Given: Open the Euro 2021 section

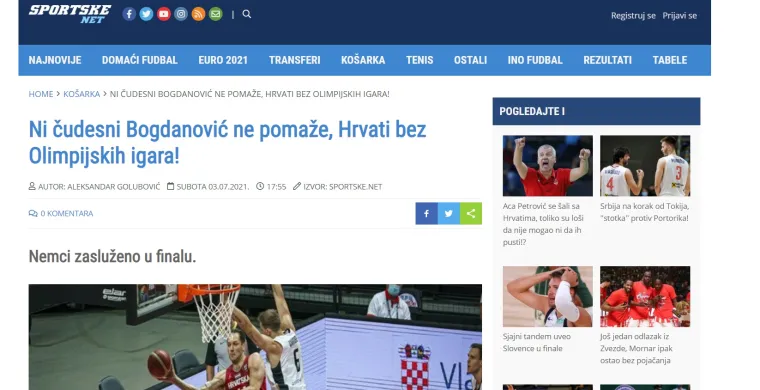Looking at the screenshot, I should pyautogui.click(x=223, y=60).
